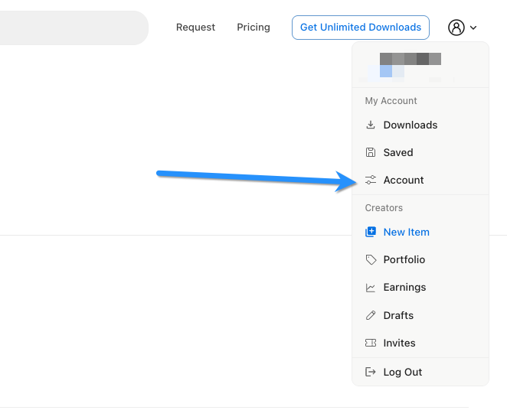This screenshot has height=420, width=507.
Task: Click the user profile avatar icon
Action: [456, 28]
